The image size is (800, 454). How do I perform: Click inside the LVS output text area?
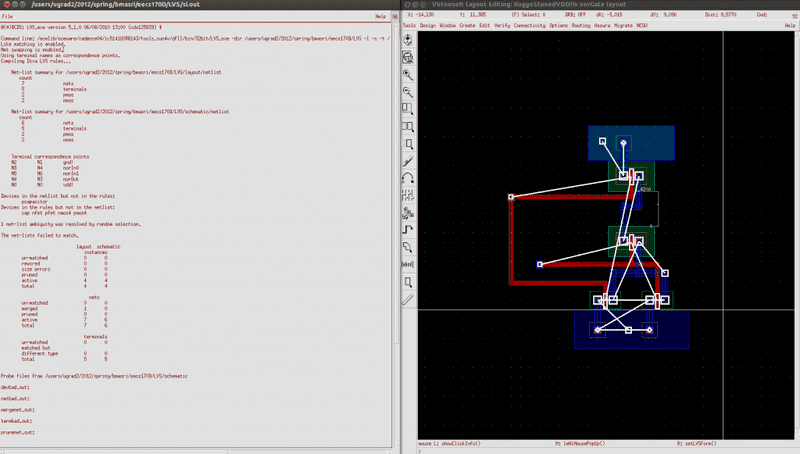(200, 250)
